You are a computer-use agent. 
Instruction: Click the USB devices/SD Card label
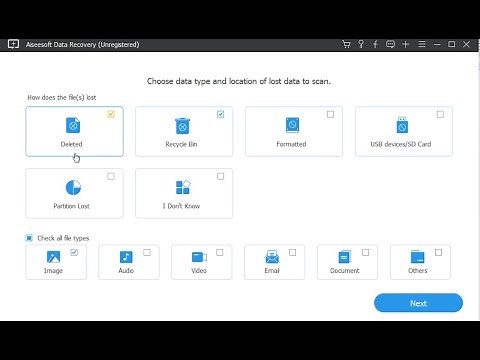pos(401,144)
